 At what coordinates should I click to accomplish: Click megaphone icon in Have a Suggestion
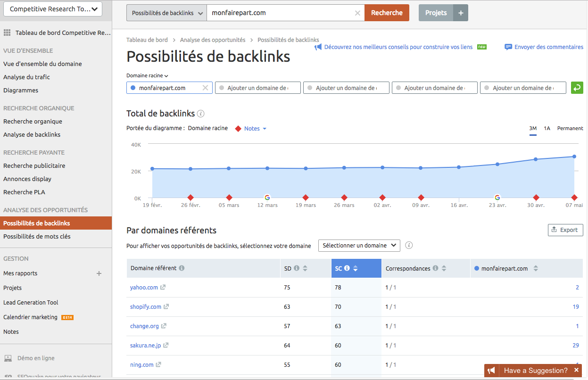(x=492, y=371)
